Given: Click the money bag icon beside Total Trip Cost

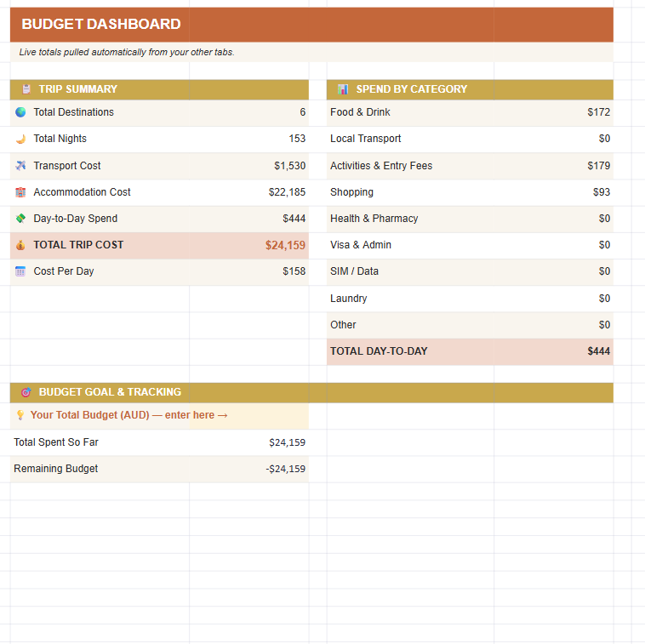Looking at the screenshot, I should [20, 245].
